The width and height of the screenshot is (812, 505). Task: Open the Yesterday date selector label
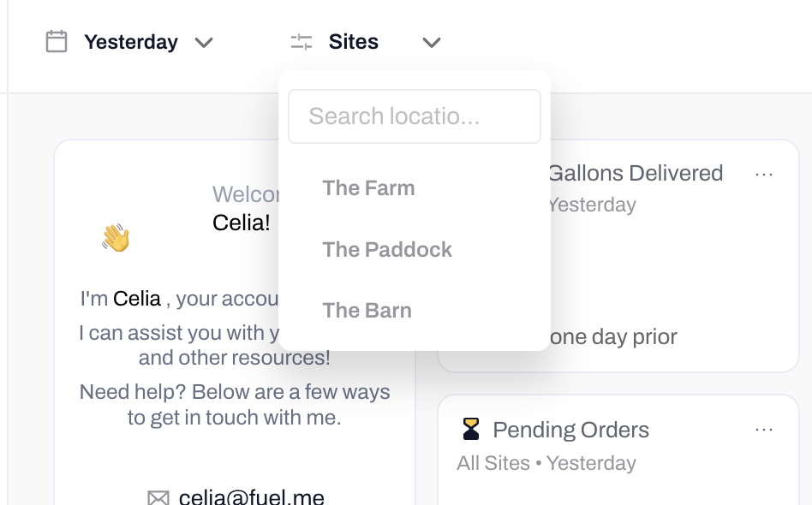tap(131, 42)
